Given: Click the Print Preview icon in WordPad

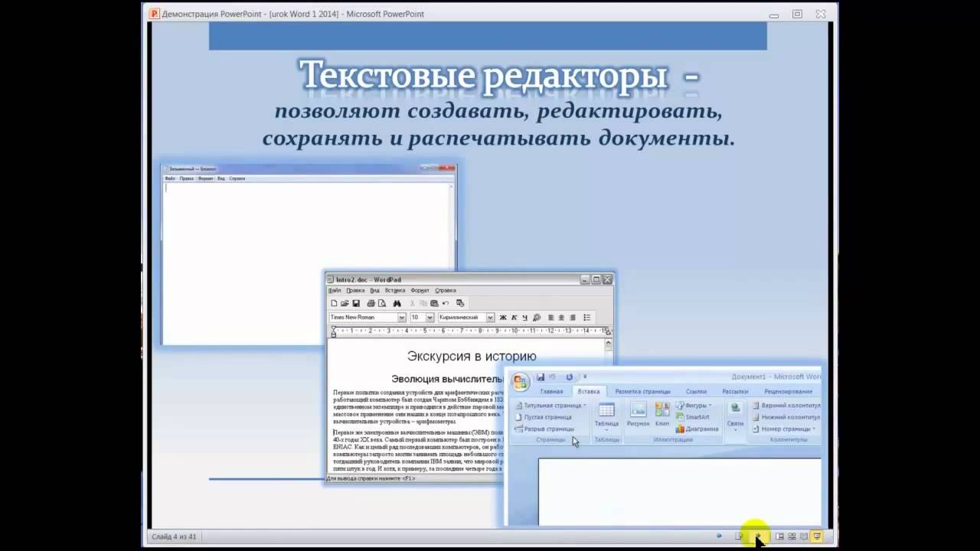Looking at the screenshot, I should [382, 303].
